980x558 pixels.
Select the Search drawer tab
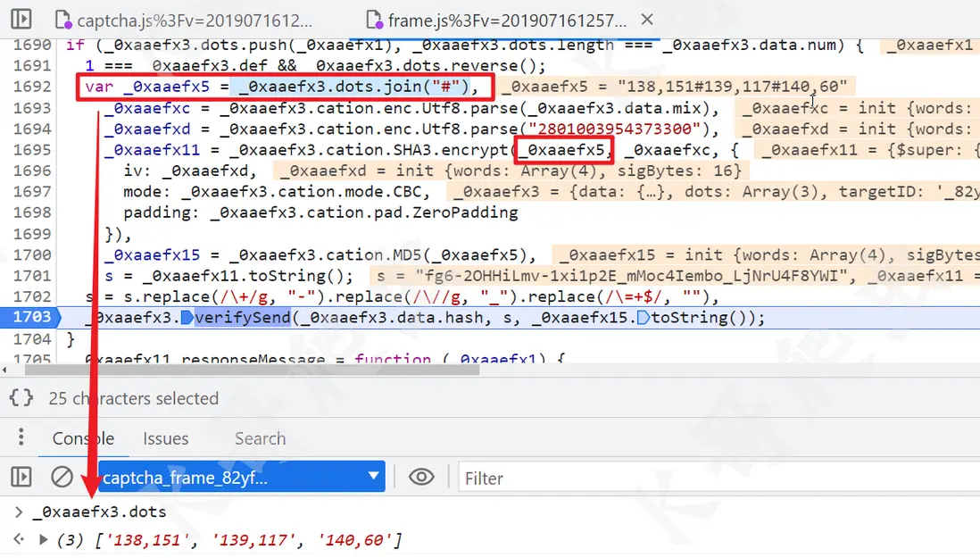[260, 438]
